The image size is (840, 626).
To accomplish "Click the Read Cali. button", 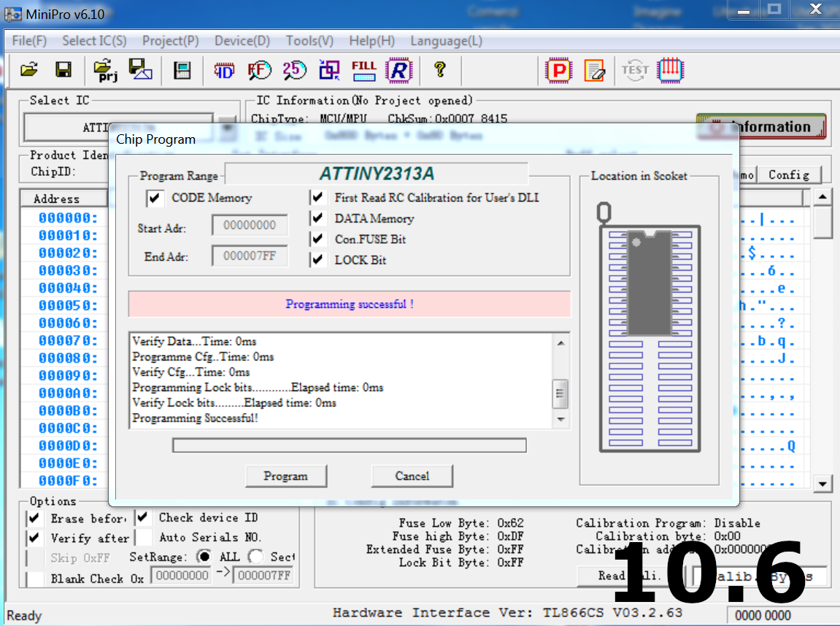I will point(630,576).
